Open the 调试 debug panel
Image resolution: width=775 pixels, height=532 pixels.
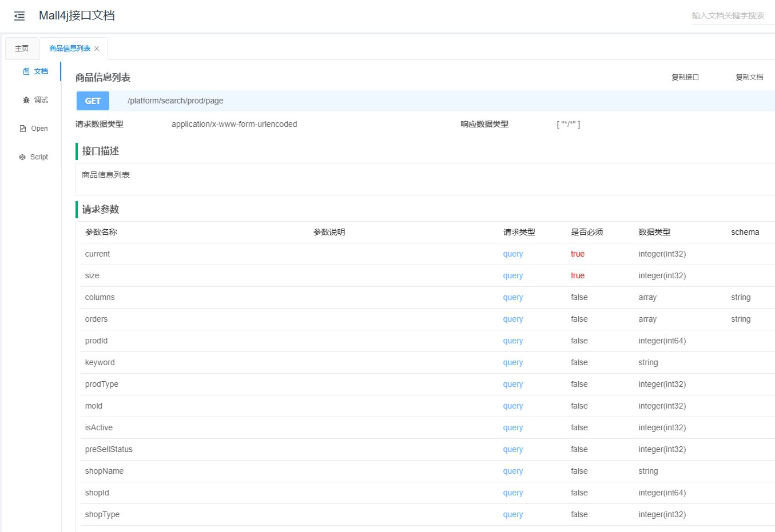[x=41, y=100]
